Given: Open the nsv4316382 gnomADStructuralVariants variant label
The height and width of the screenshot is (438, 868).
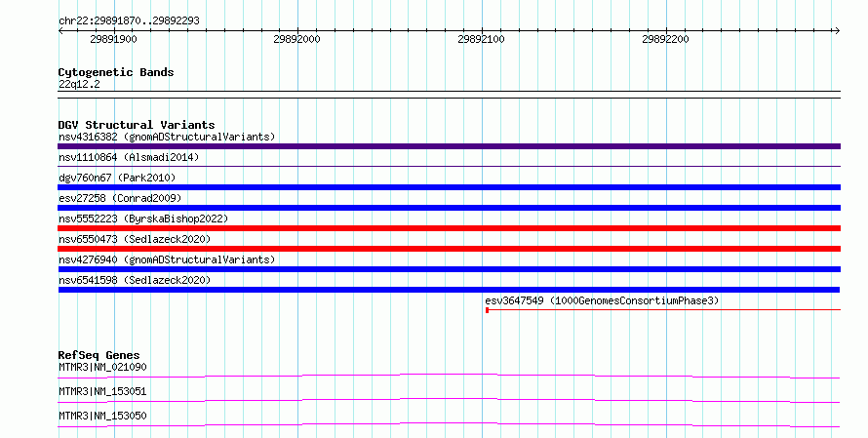Looking at the screenshot, I should [x=167, y=137].
